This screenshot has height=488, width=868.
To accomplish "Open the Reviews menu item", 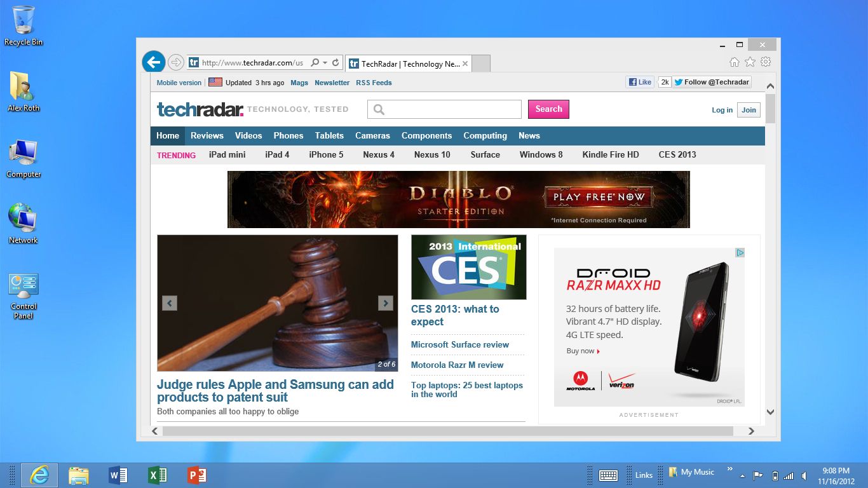I will coord(207,136).
